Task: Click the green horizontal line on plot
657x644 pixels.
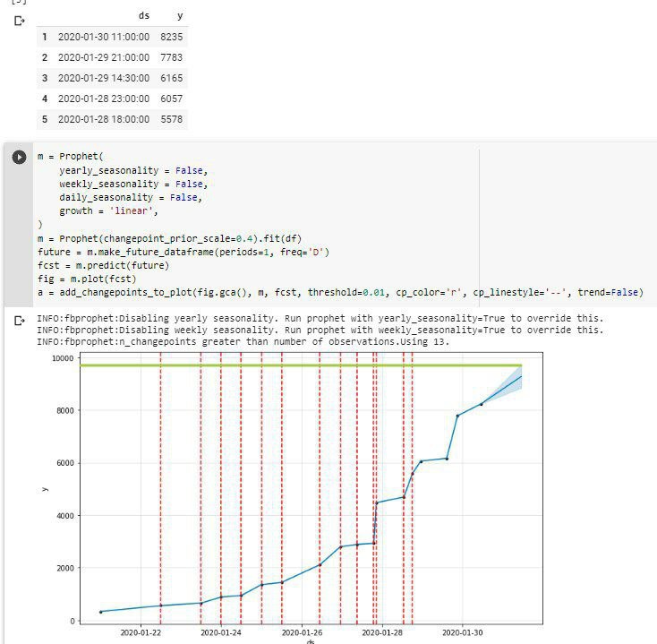Action: [x=301, y=365]
